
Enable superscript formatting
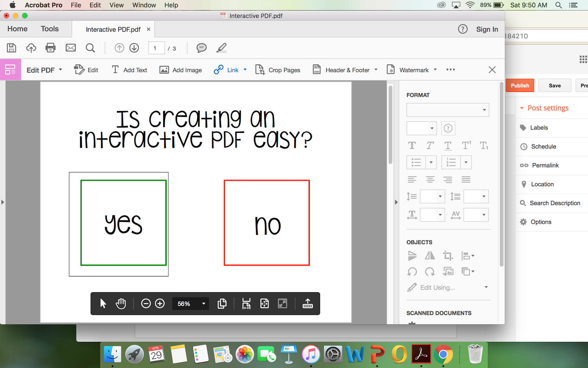tap(466, 145)
